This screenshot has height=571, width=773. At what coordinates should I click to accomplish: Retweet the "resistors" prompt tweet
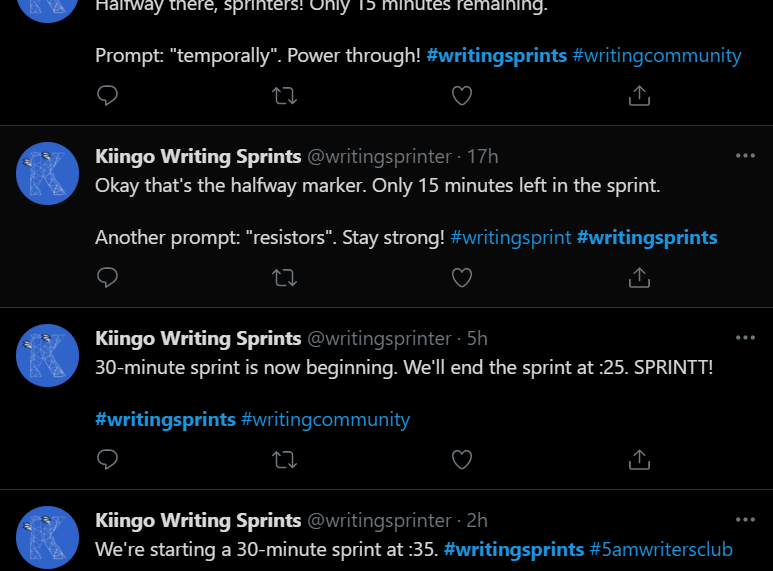[x=284, y=278]
